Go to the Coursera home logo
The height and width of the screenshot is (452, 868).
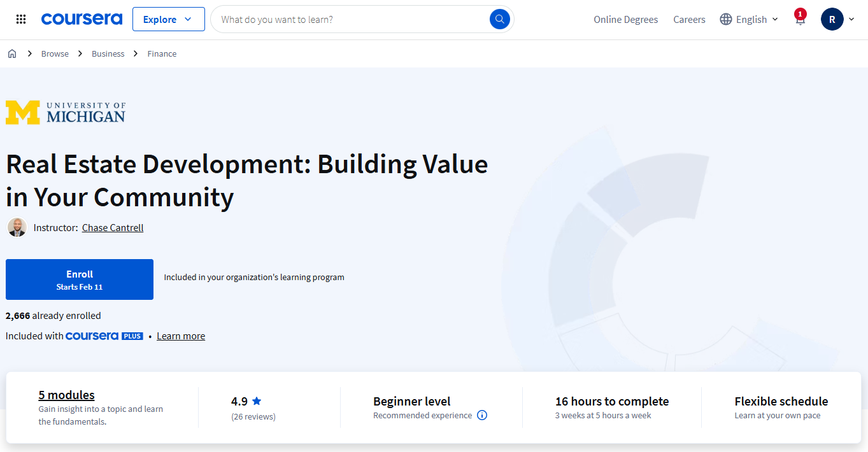(x=82, y=19)
